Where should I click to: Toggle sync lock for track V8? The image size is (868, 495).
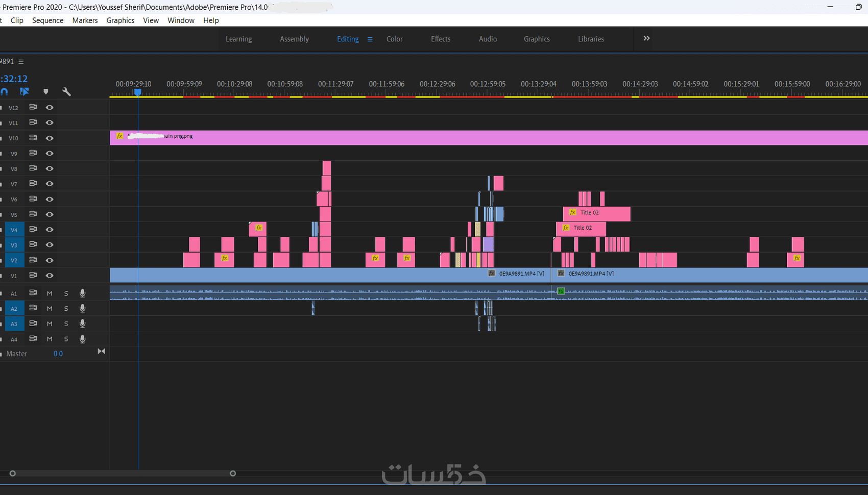(x=33, y=168)
